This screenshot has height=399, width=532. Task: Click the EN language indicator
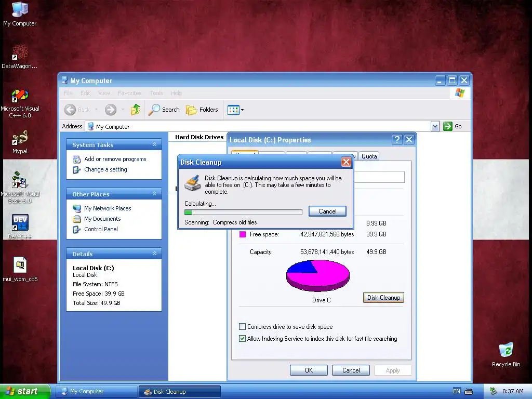pyautogui.click(x=457, y=391)
